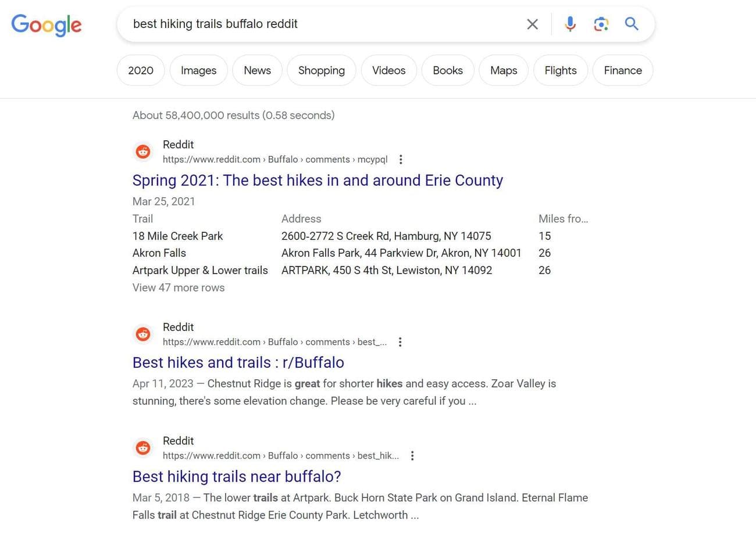Click the magnifying glass search icon
Viewport: 756px width, 537px height.
(x=632, y=24)
